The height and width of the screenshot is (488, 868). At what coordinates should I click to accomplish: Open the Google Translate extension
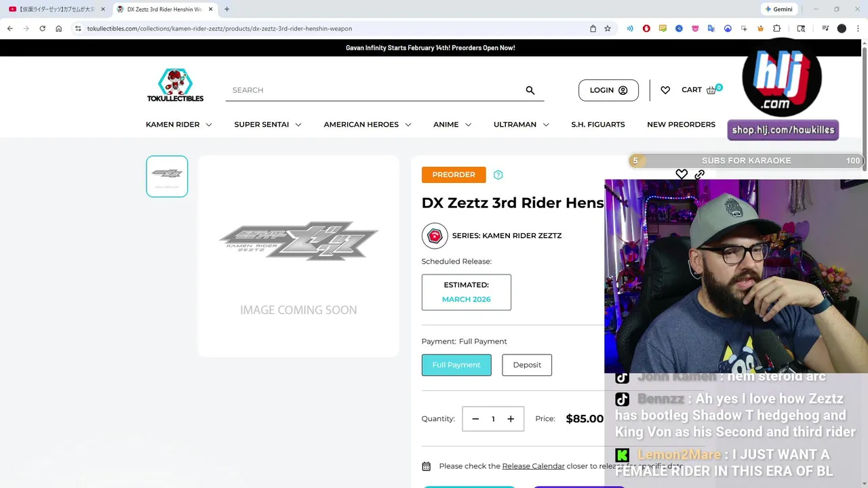click(711, 28)
